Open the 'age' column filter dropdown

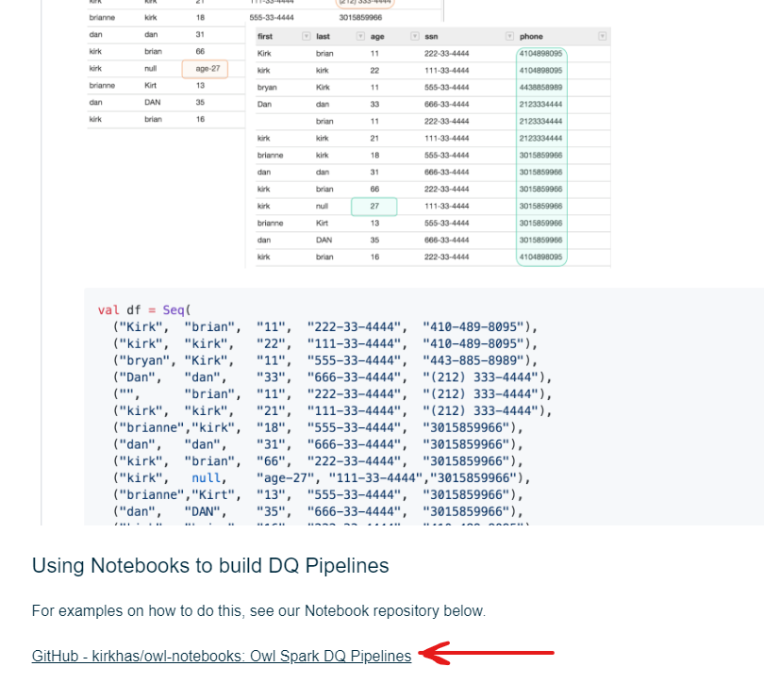click(415, 36)
